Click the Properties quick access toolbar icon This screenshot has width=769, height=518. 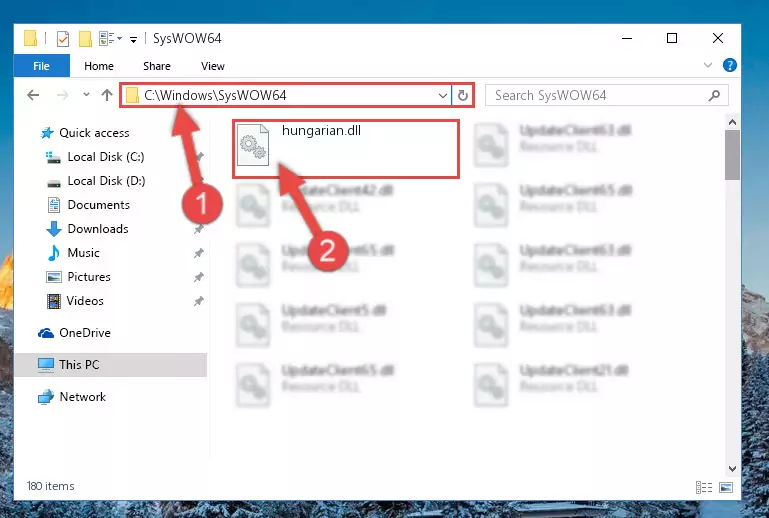(x=63, y=38)
